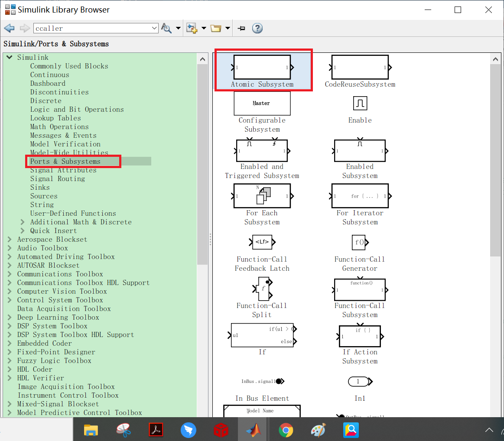
Task: Select the Enable block
Action: click(360, 110)
